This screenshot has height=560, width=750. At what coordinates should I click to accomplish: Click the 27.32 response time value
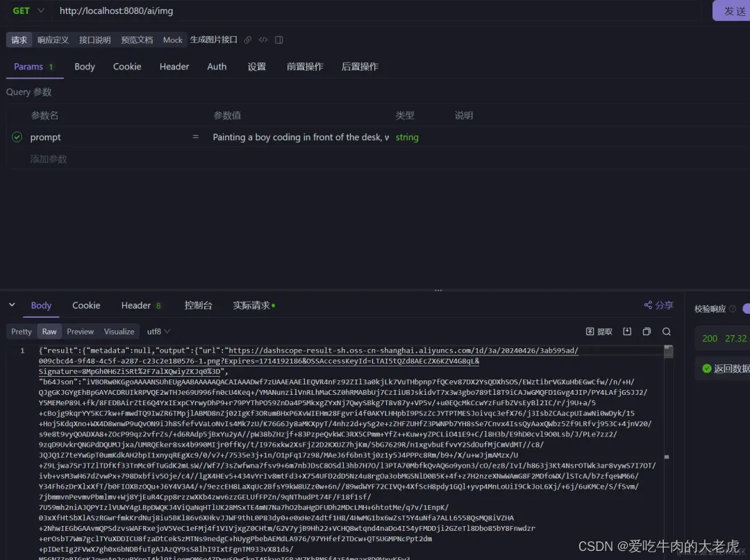click(x=735, y=339)
